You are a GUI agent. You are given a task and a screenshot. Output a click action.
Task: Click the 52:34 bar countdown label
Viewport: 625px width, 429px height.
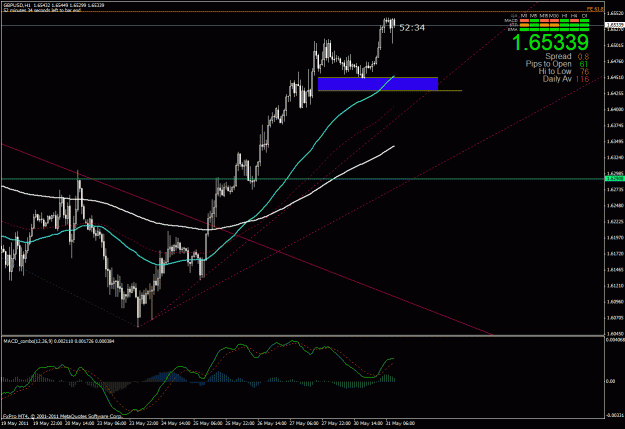(412, 28)
